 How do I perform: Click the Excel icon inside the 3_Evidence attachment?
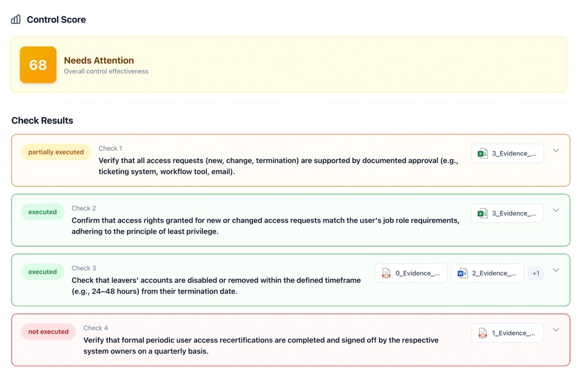coord(482,153)
